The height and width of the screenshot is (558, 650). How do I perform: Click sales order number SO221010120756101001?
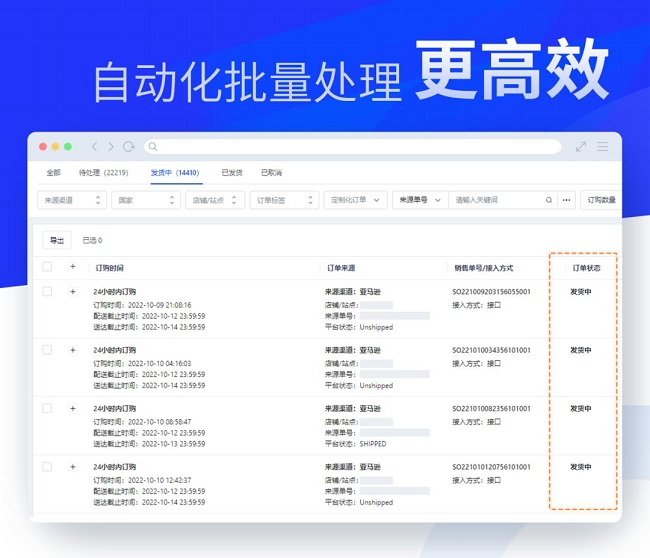(x=491, y=467)
